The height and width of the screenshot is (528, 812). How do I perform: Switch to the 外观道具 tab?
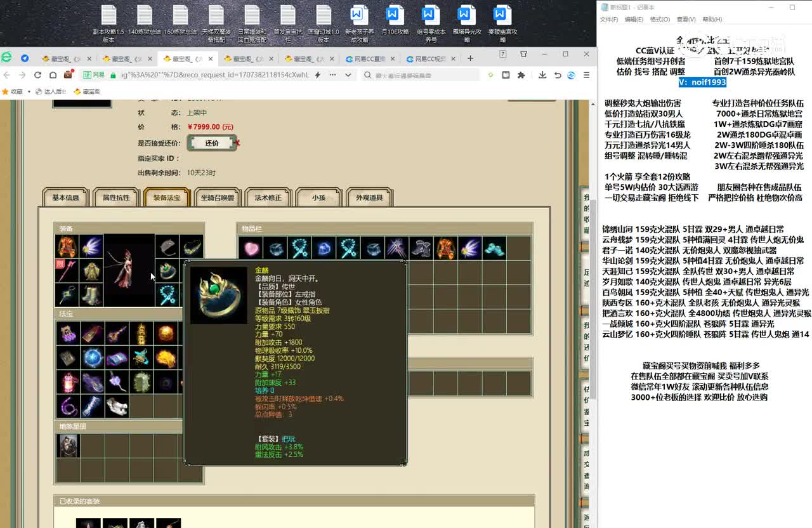point(369,197)
